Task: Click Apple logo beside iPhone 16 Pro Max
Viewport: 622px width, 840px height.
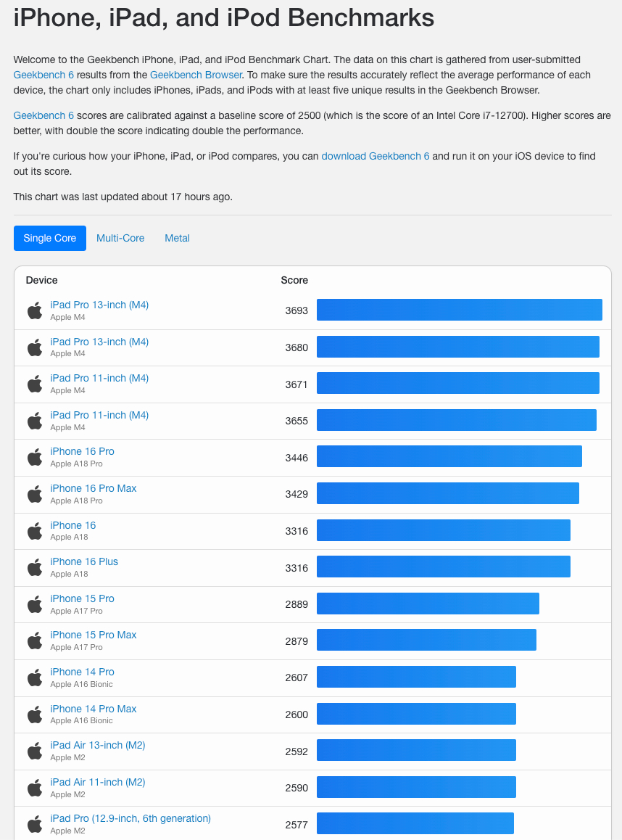Action: pyautogui.click(x=35, y=495)
